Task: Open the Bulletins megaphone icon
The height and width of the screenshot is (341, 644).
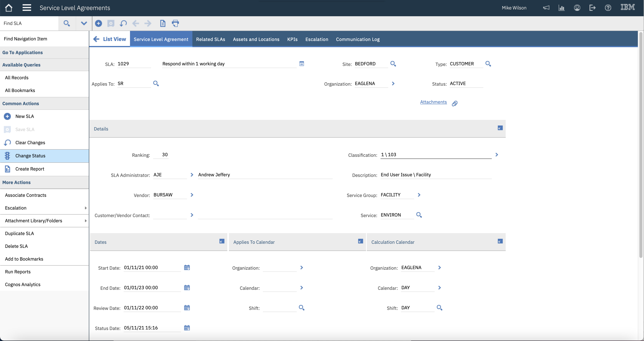Action: click(x=546, y=8)
